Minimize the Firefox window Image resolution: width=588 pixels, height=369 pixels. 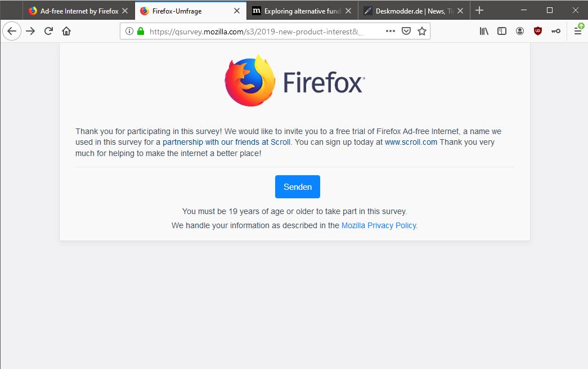coord(524,10)
